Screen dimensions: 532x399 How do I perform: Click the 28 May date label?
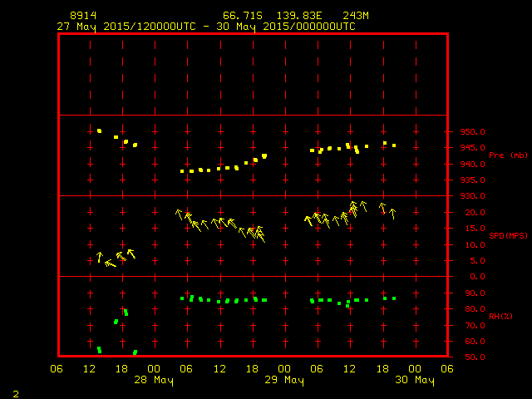tap(154, 381)
